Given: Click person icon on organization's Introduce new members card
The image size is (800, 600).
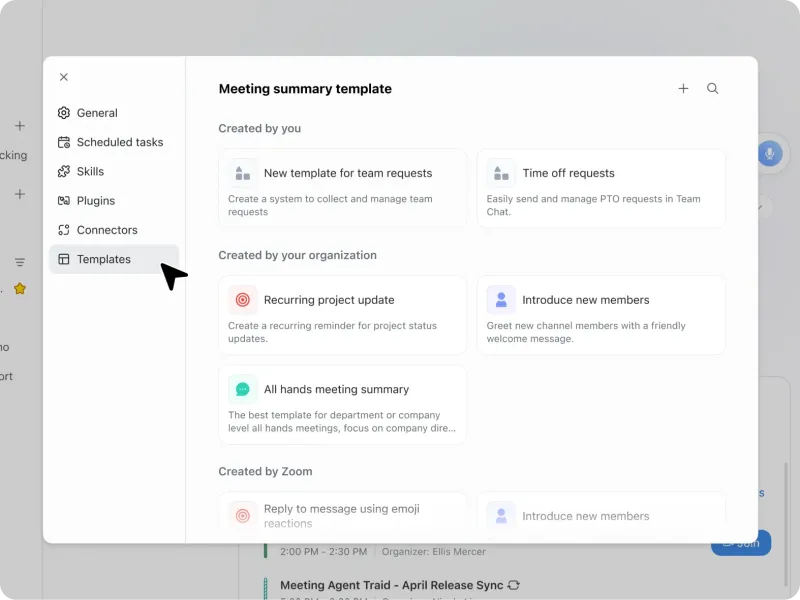Looking at the screenshot, I should click(501, 300).
